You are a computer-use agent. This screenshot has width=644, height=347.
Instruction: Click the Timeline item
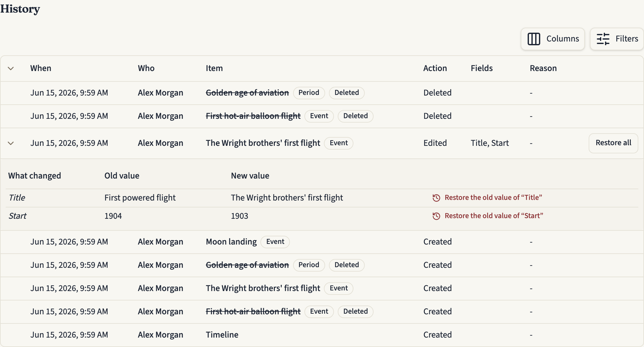(222, 335)
